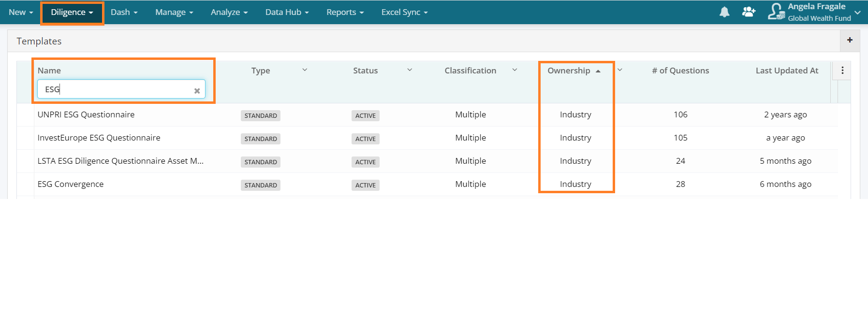The width and height of the screenshot is (868, 313).
Task: Expand the Type column filter chevron
Action: click(305, 70)
